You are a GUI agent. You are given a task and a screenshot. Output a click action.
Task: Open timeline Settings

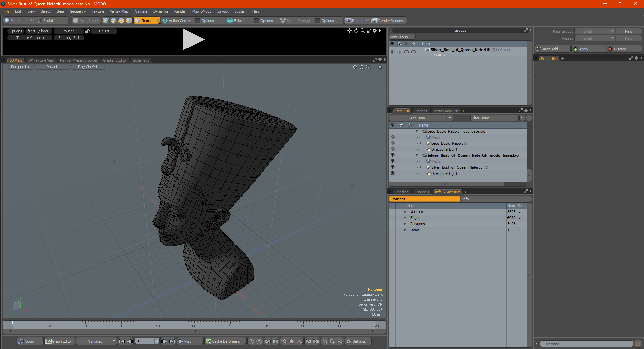358,341
